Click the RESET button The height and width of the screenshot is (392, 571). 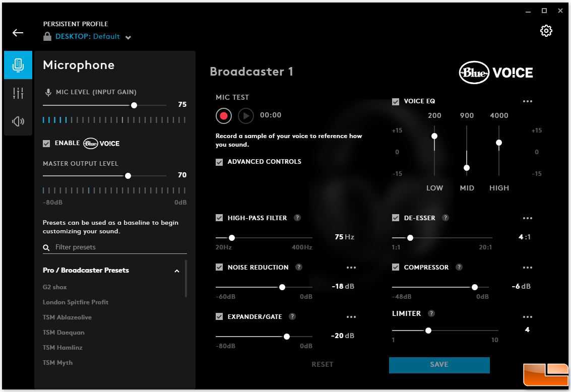pos(322,364)
